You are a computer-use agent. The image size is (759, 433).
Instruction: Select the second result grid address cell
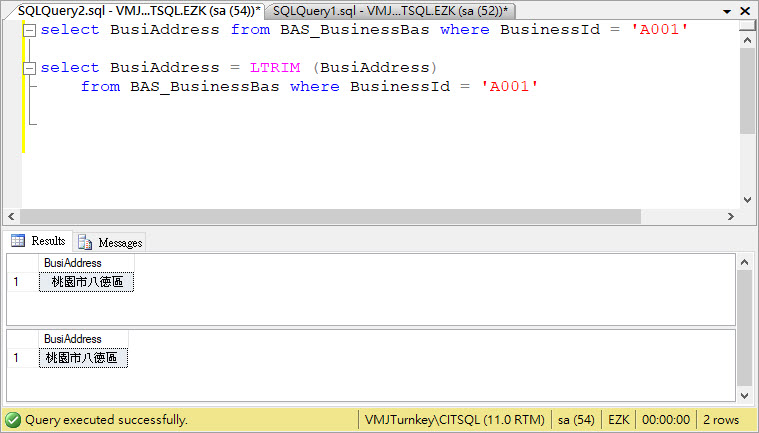point(84,357)
